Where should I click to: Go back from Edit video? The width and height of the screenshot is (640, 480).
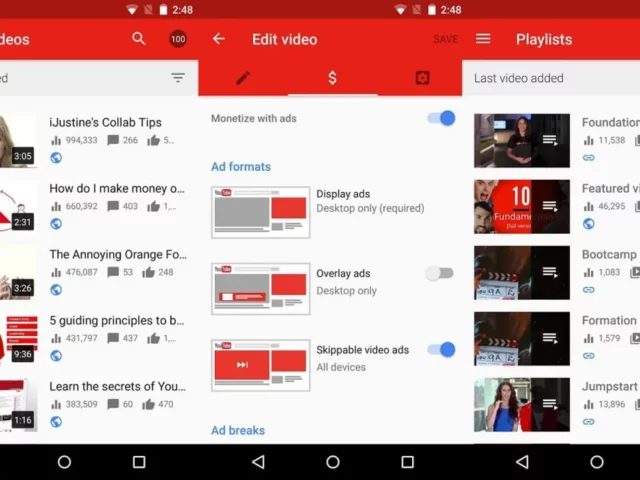[219, 39]
